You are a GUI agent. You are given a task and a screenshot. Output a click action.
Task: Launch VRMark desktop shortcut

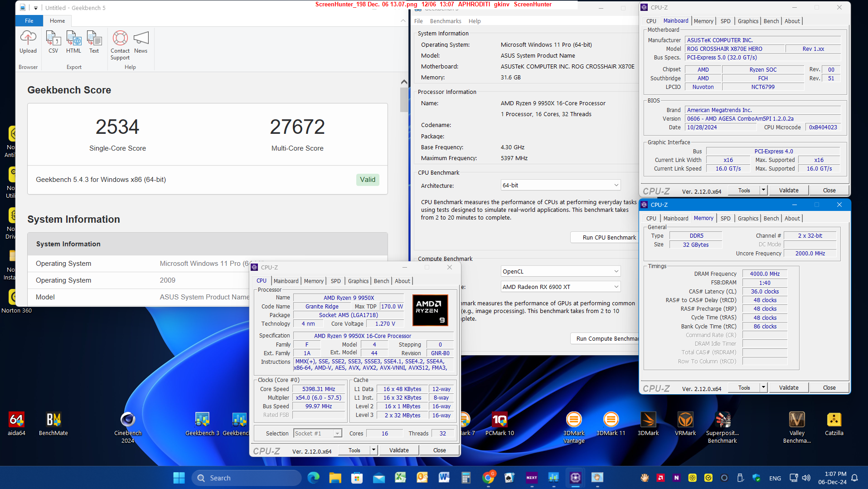point(685,424)
